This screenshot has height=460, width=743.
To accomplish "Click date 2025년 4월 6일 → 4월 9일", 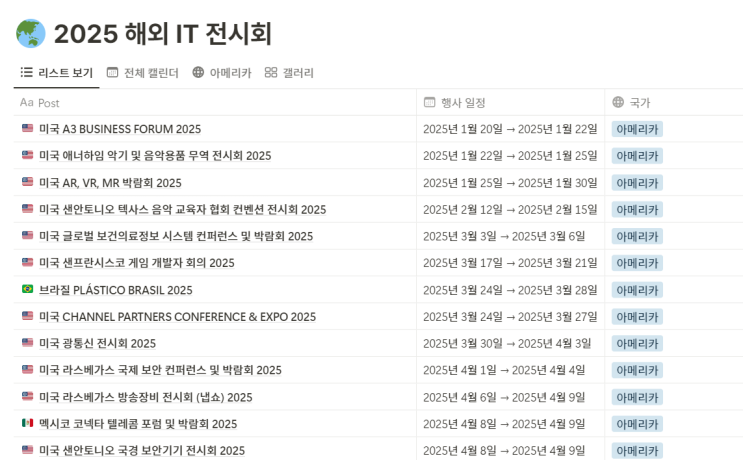I will tap(504, 397).
